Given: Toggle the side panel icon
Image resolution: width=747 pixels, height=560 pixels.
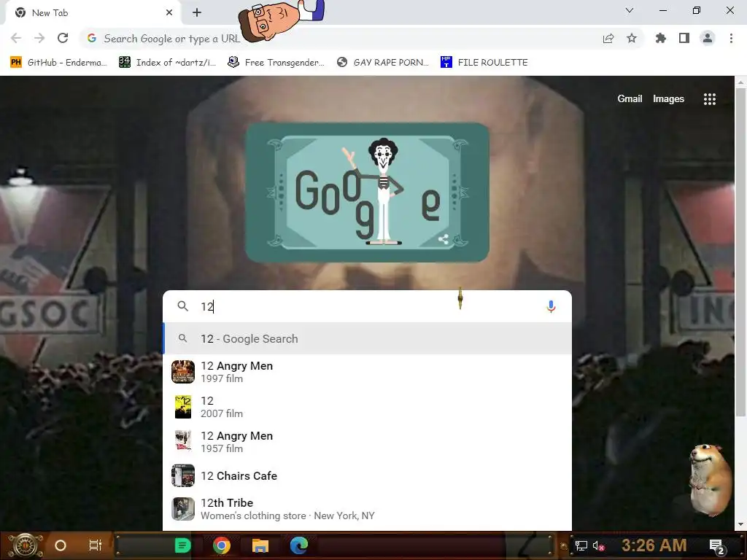Looking at the screenshot, I should 684,38.
